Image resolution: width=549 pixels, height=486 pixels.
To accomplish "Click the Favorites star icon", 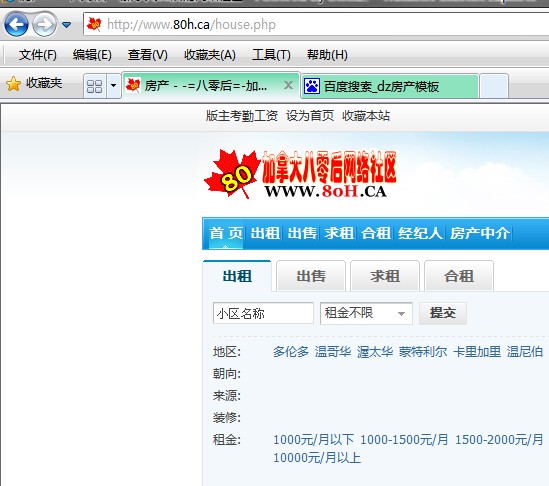I will [13, 84].
